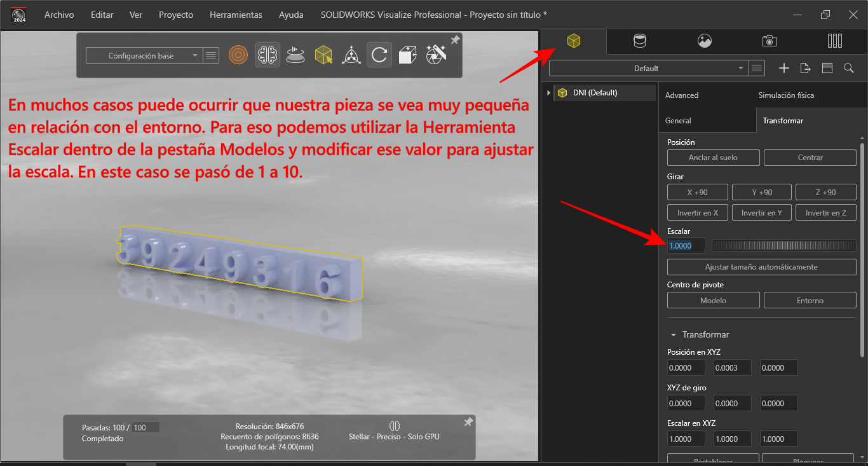Viewport: 868px width, 466px height.
Task: Click the Escalar slider track
Action: 783,245
